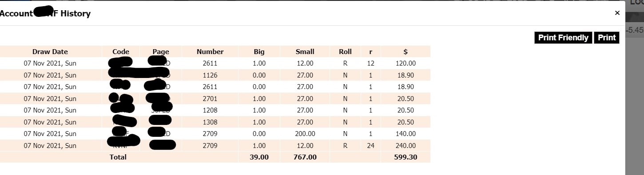Select the Roll column header
Screen dimensions: 644x175
345,51
